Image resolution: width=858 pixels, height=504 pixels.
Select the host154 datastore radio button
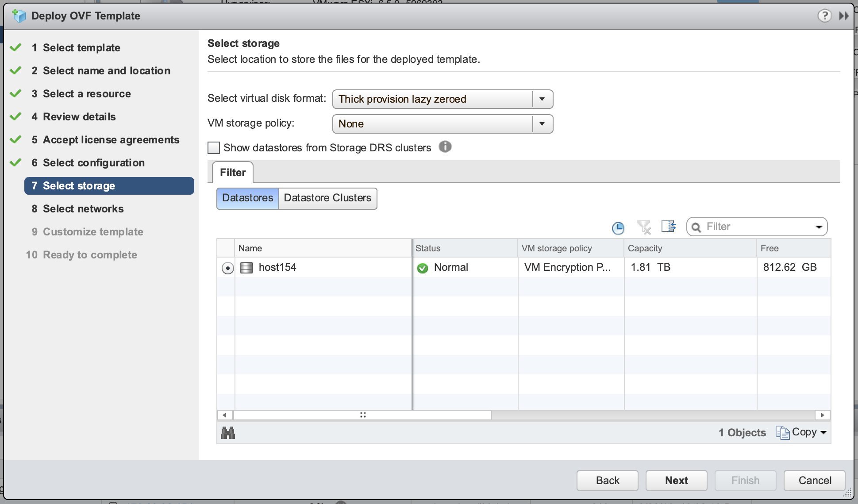[x=227, y=268]
